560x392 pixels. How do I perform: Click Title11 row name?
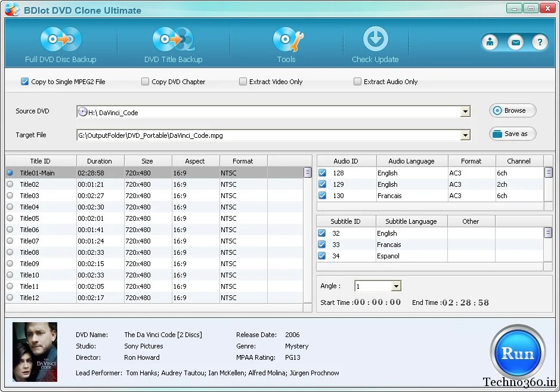[x=29, y=286]
